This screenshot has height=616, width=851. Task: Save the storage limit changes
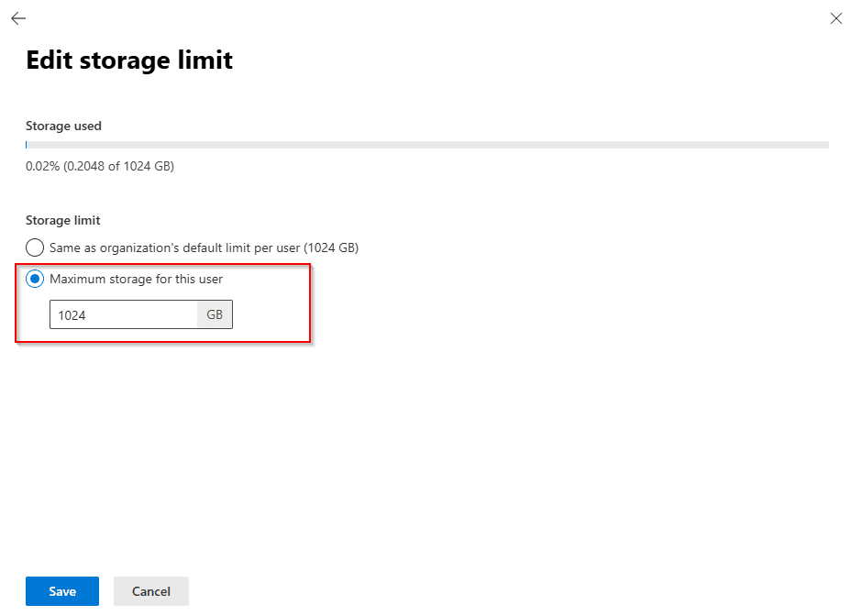61,591
